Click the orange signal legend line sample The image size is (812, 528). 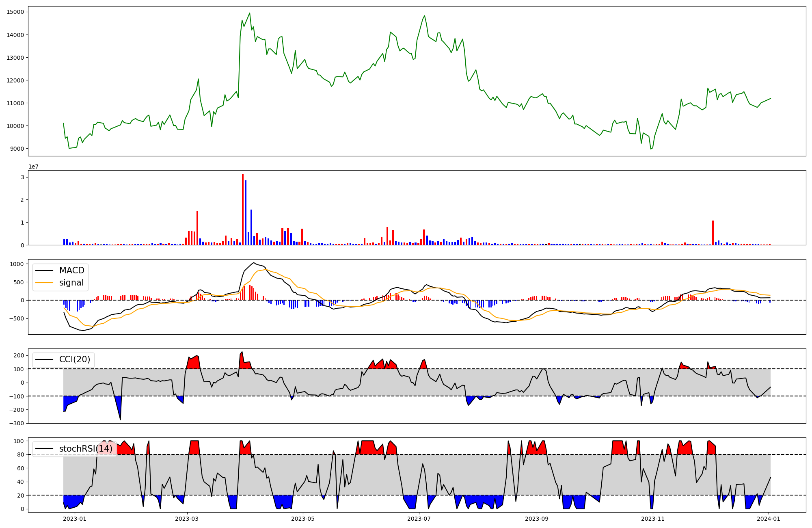click(x=44, y=283)
